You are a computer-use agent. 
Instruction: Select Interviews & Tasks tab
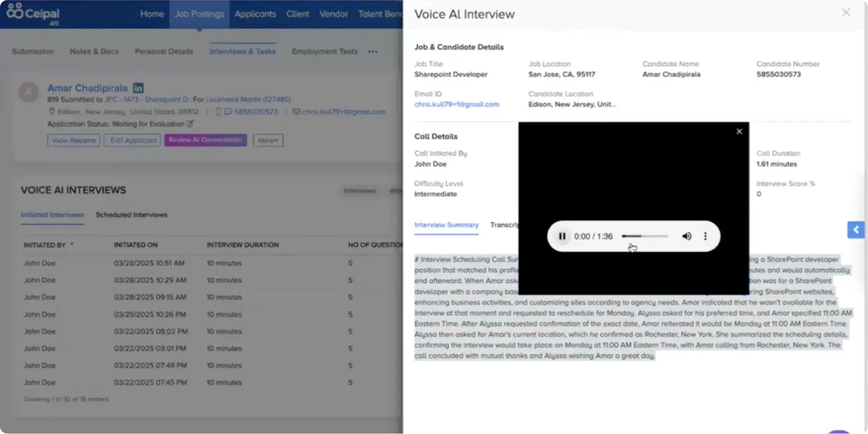(x=242, y=51)
